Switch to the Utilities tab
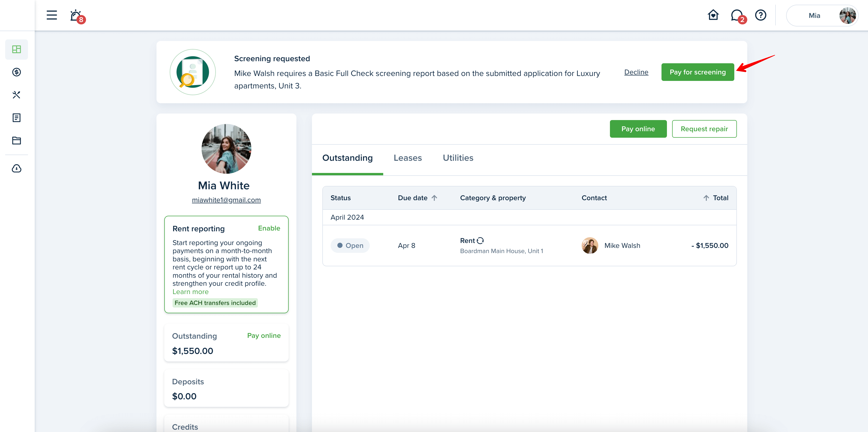Viewport: 868px width, 432px height. [x=458, y=158]
